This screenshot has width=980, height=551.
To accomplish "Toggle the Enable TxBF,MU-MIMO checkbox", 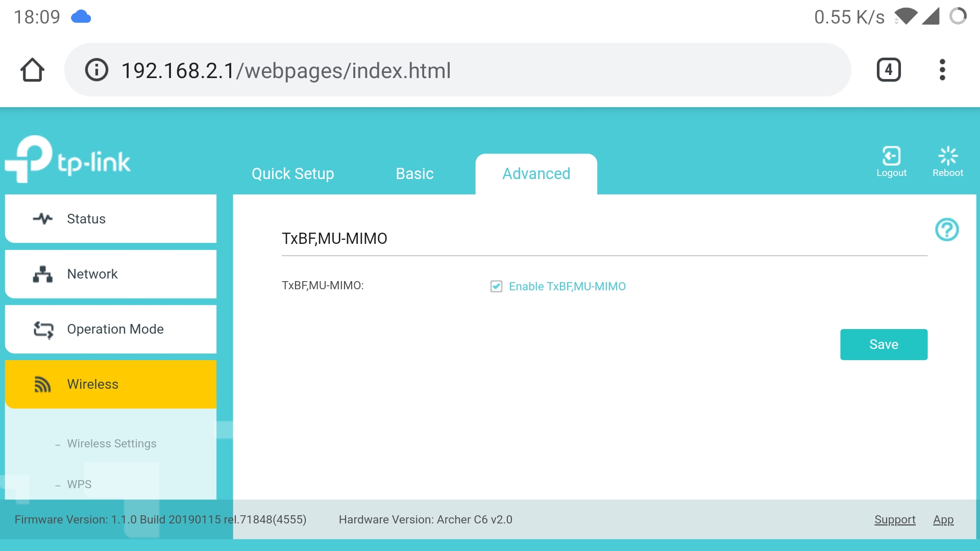I will pos(496,286).
